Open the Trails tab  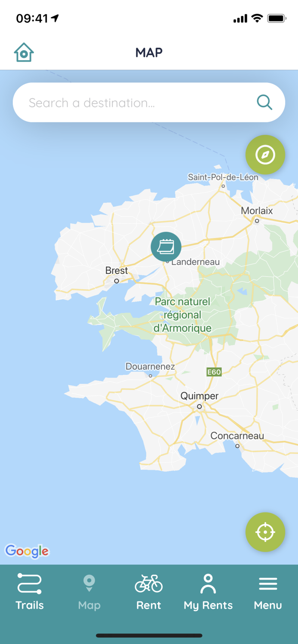pyautogui.click(x=30, y=592)
